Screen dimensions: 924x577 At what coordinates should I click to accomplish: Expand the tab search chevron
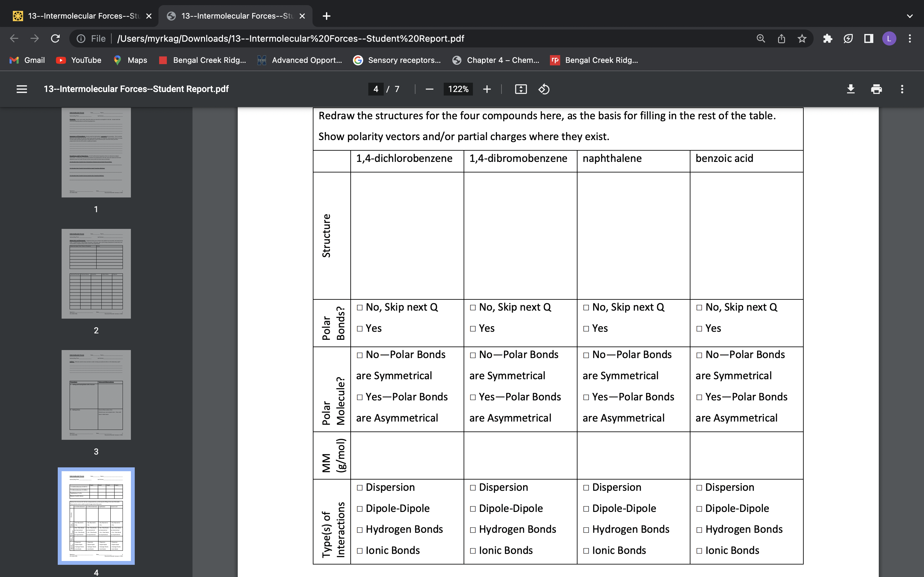pyautogui.click(x=910, y=16)
